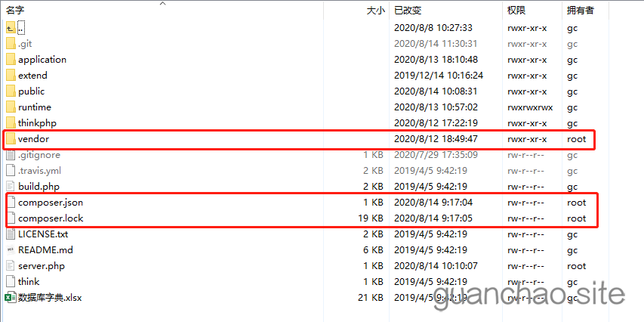Sort by the 大小 column header

[376, 11]
